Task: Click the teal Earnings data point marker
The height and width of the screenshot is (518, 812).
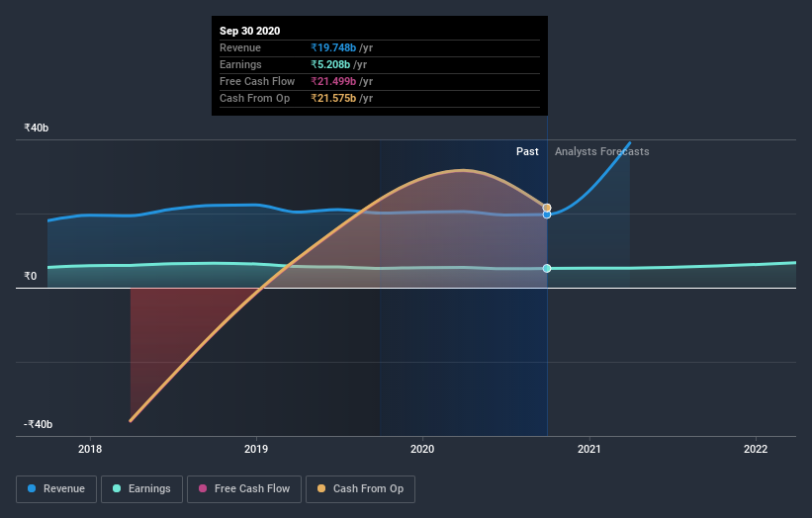Action: pos(547,268)
